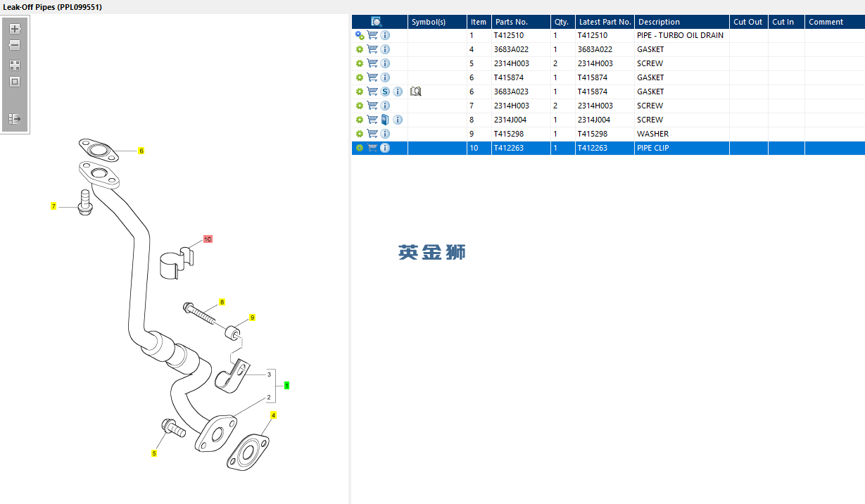Add washer T415298 to cart
This screenshot has width=865, height=504.
372,134
